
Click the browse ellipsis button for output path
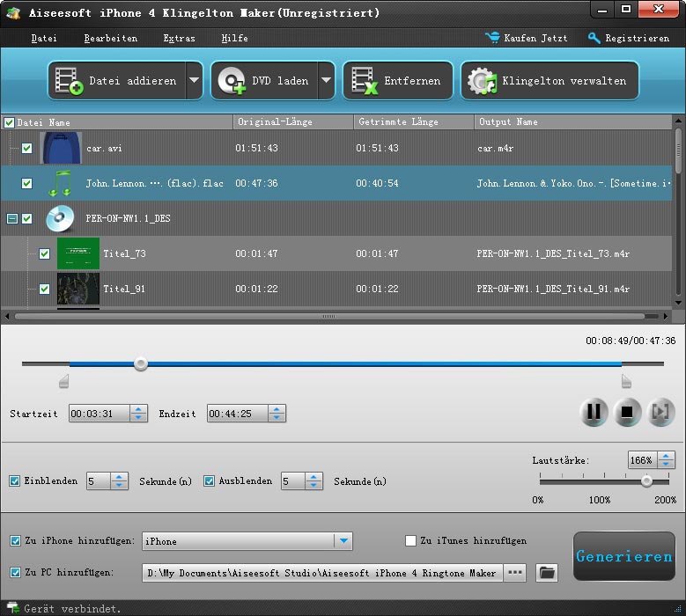515,573
